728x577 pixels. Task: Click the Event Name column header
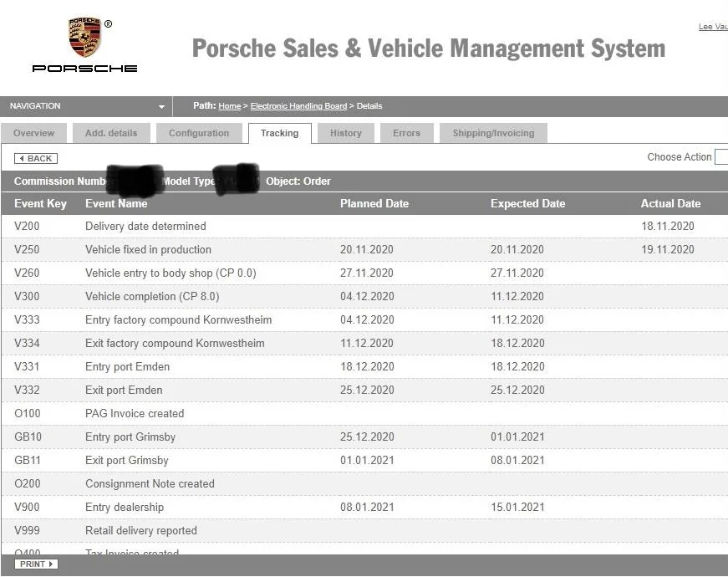pos(116,203)
